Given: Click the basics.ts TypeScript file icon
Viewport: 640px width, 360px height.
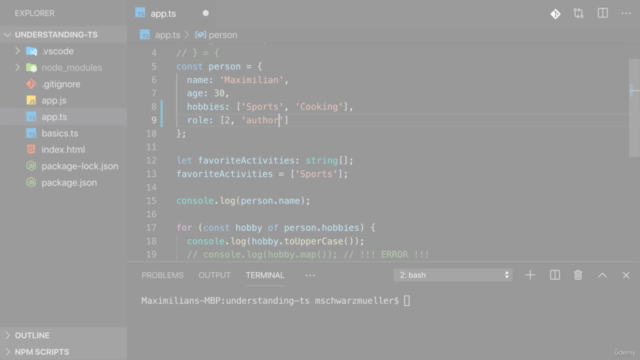Looking at the screenshot, I should tap(31, 133).
